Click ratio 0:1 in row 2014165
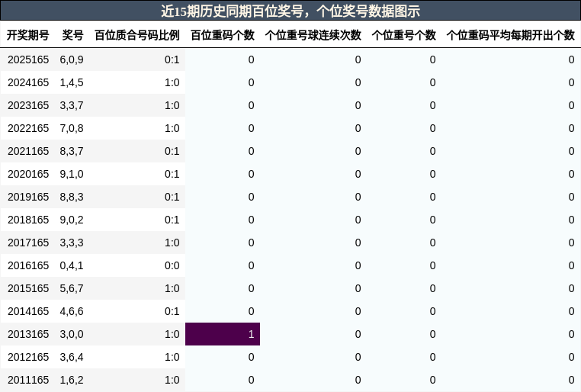 (x=172, y=312)
